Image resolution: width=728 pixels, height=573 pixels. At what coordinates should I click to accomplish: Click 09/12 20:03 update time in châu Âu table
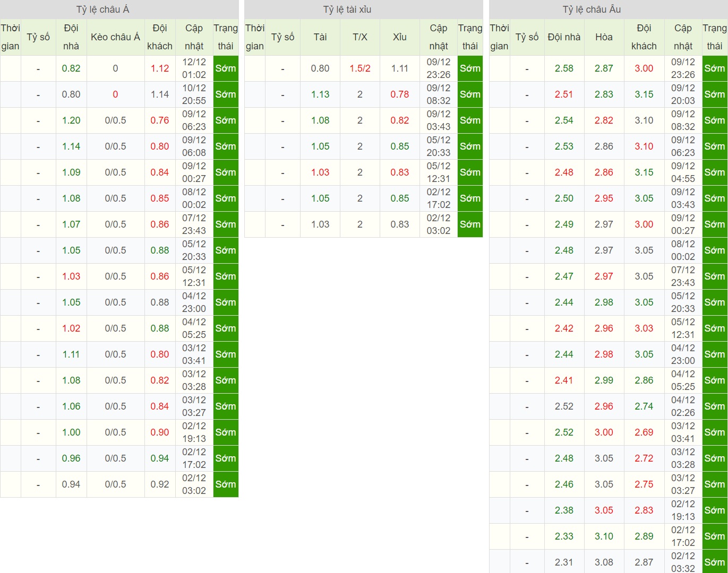point(683,94)
